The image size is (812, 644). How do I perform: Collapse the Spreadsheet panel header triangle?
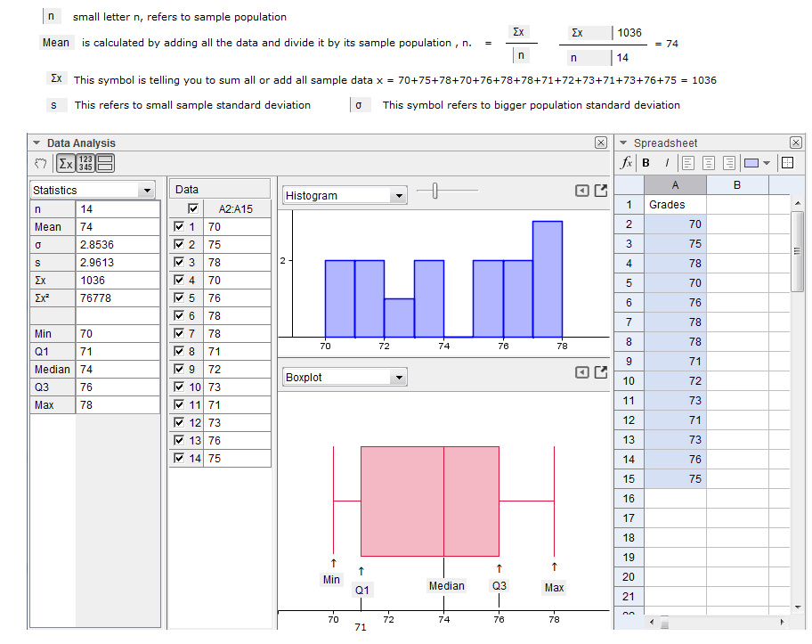623,143
